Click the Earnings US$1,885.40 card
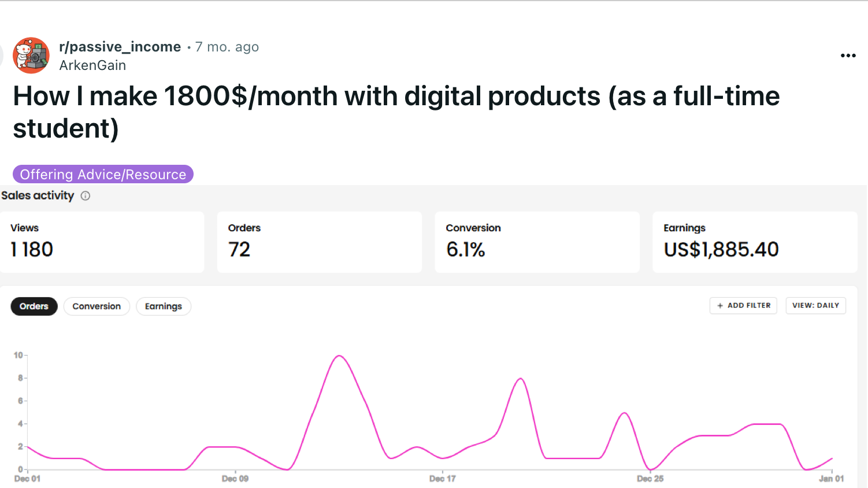Image resolution: width=868 pixels, height=488 pixels. 754,242
